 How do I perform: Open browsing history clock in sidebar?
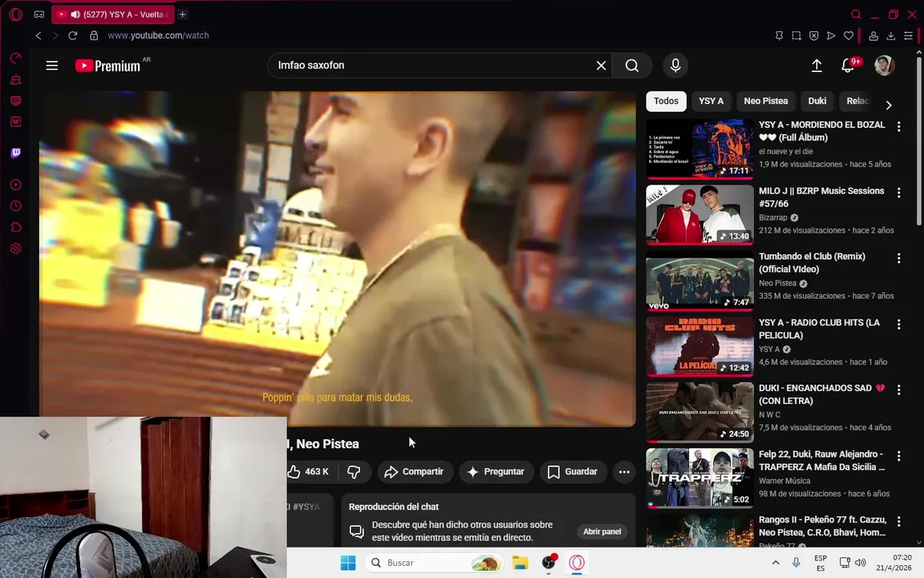click(x=16, y=206)
